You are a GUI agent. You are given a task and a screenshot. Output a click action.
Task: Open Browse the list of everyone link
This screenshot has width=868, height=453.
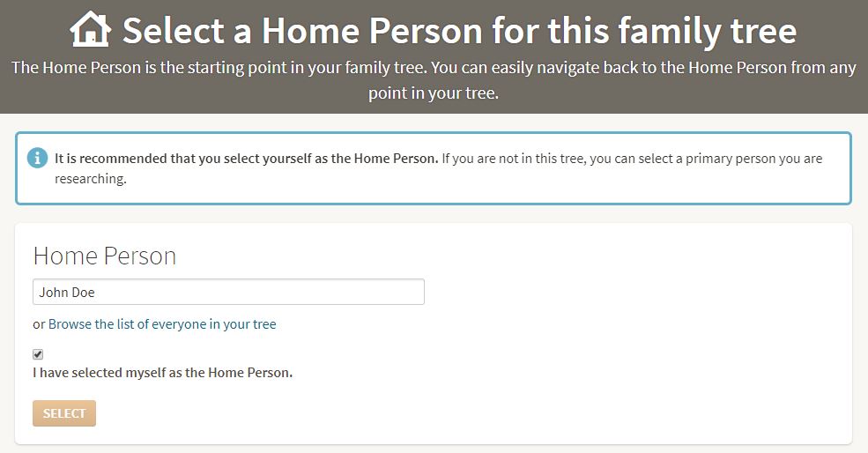pos(162,324)
